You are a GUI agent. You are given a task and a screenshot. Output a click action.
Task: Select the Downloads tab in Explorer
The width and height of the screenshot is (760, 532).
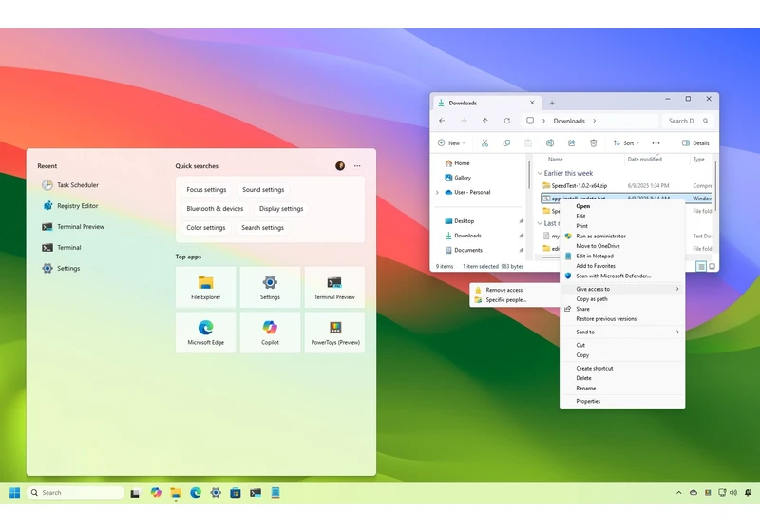(x=486, y=103)
